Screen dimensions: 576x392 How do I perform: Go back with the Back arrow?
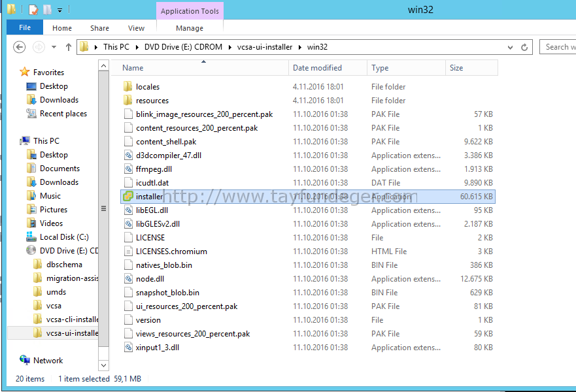(x=19, y=47)
